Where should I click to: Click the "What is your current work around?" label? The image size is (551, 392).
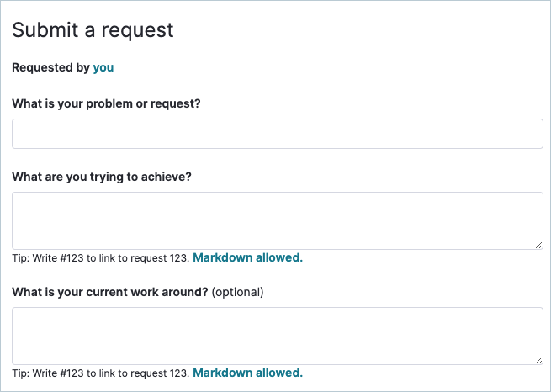coord(109,292)
